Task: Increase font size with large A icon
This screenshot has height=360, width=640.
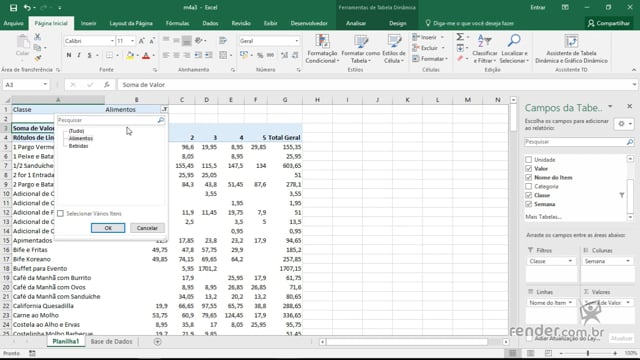Action: [141, 41]
